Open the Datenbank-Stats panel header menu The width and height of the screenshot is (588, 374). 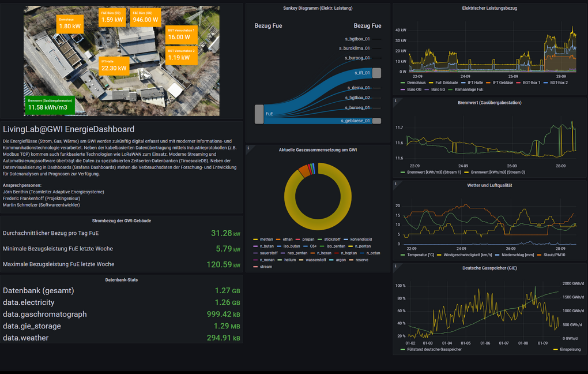point(122,279)
